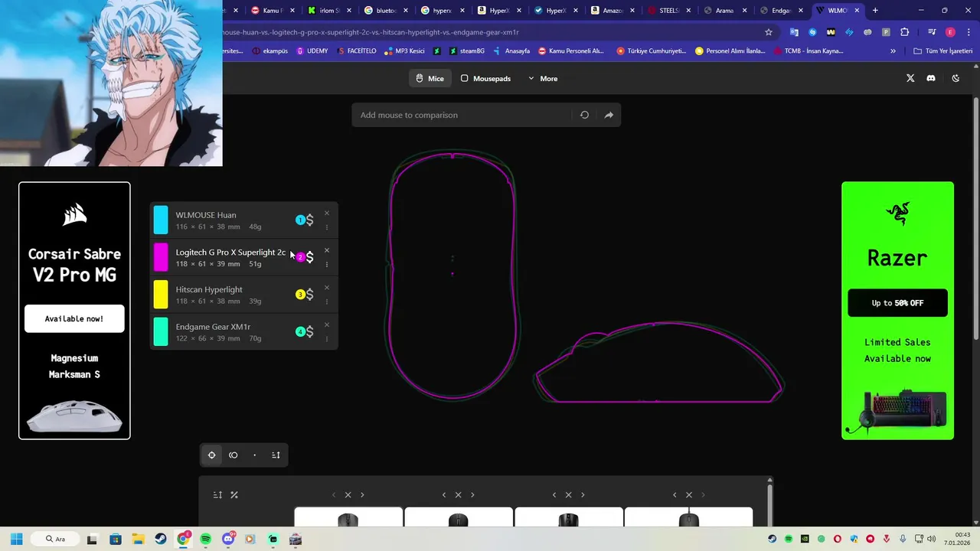Open three-dot options for Hitscan Hyperlight
The image size is (980, 551).
(327, 302)
